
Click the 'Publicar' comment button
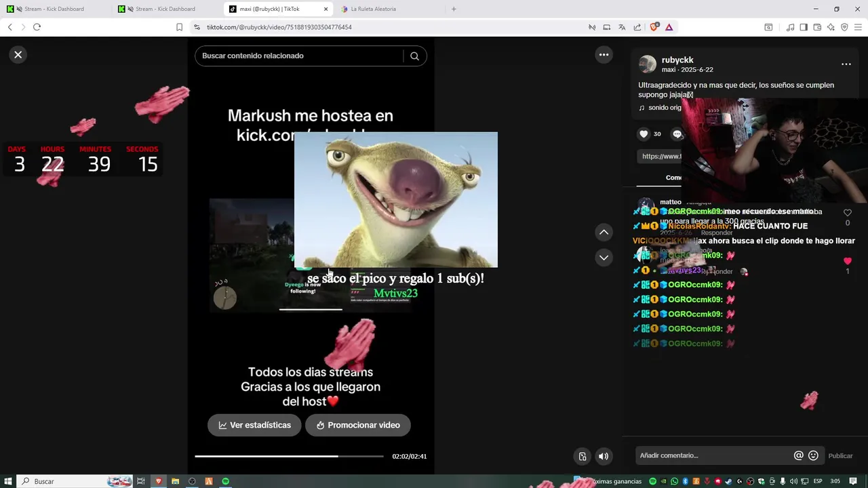pyautogui.click(x=841, y=455)
